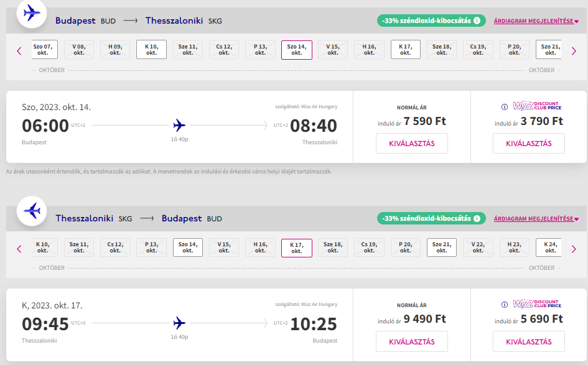Pick return date Szo 14, okt.
The image size is (588, 365).
pos(187,247)
